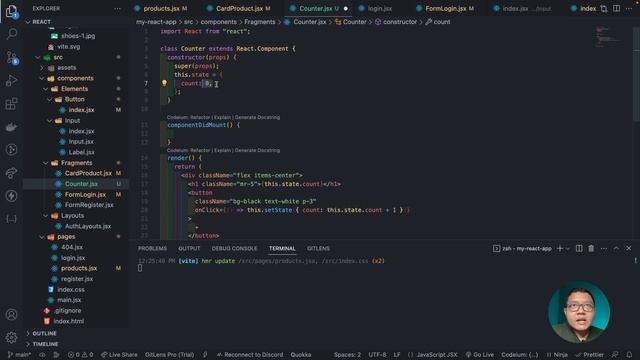Open the Thunder Client lightning icon
Screen dimensions: 640x360
coord(11,196)
